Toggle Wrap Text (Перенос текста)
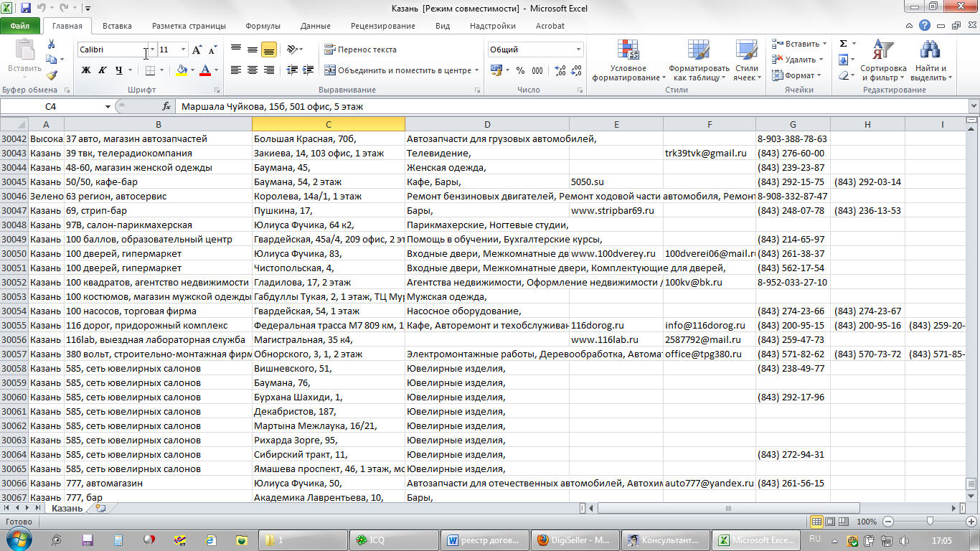Viewport: 980px width, 551px height. coord(360,50)
